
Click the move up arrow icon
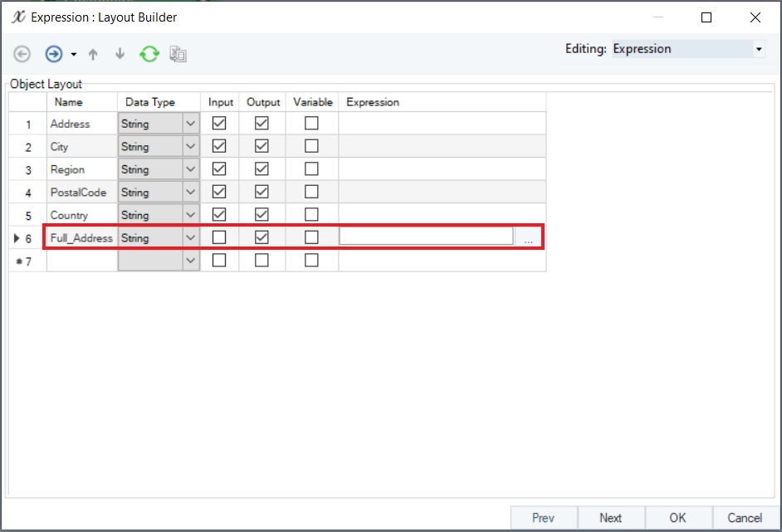coord(93,54)
